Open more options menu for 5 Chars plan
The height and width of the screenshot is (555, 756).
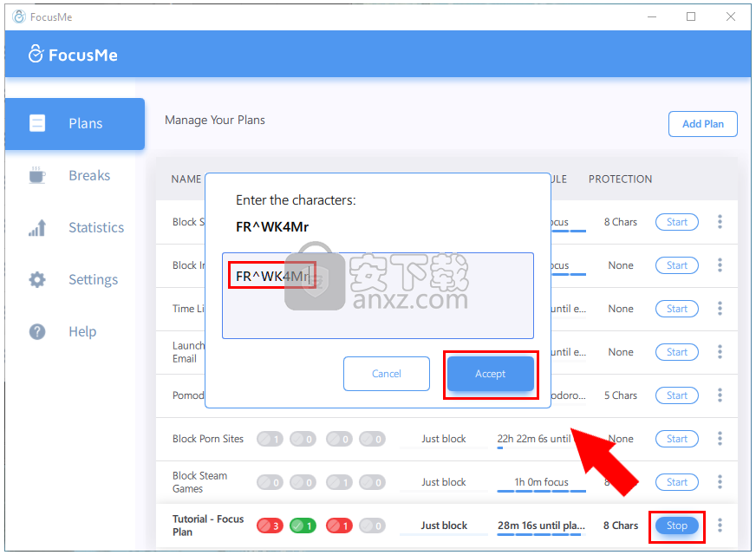[x=720, y=395]
